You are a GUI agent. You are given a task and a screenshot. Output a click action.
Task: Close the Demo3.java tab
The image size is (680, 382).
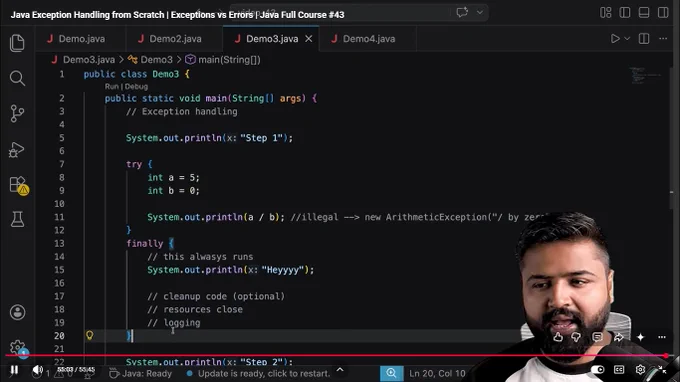click(x=309, y=39)
